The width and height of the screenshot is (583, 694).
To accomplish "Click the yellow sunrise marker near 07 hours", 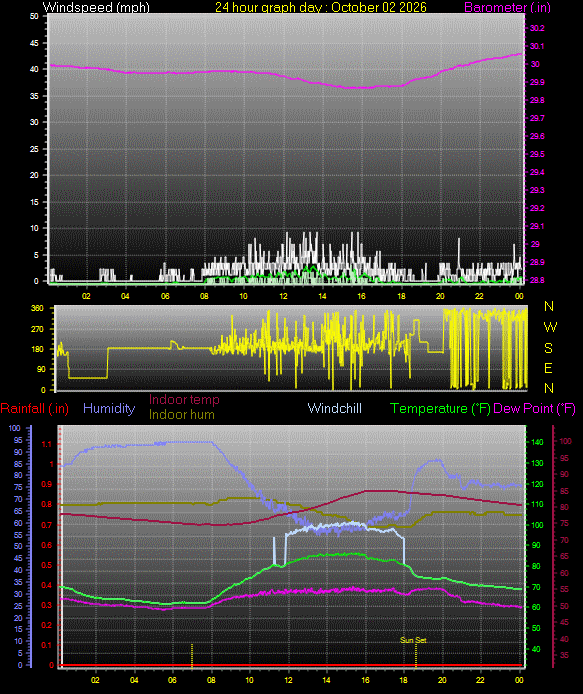I will pyautogui.click(x=192, y=655).
